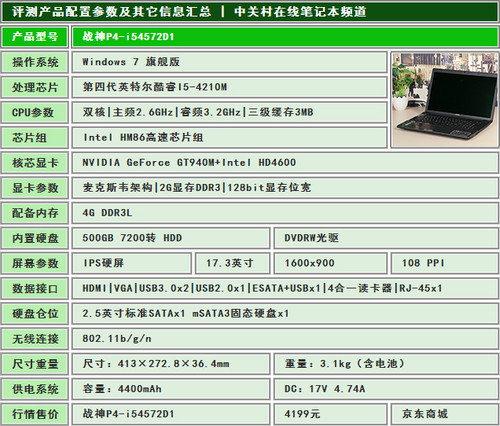Screen dimensions: 500x426
Task: Click the Windows 7 旗舰版 cell
Action: click(x=229, y=62)
